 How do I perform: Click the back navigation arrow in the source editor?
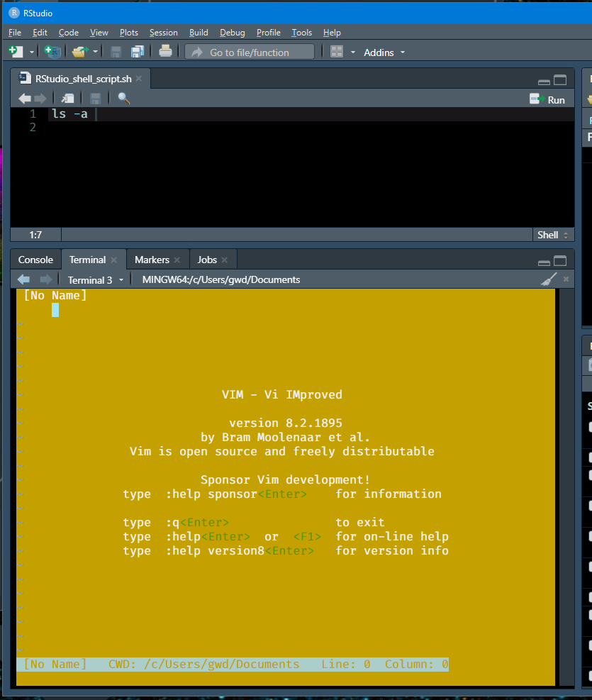[x=24, y=98]
